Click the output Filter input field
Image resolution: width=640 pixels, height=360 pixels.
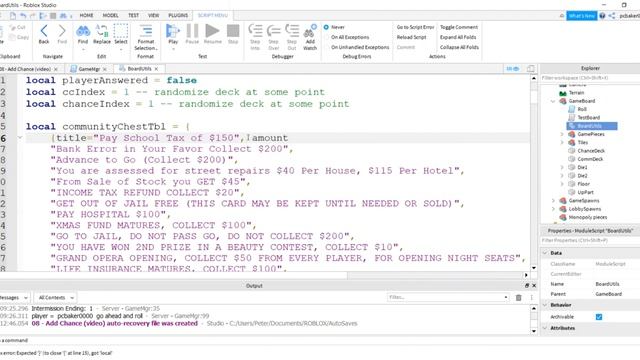click(x=448, y=298)
